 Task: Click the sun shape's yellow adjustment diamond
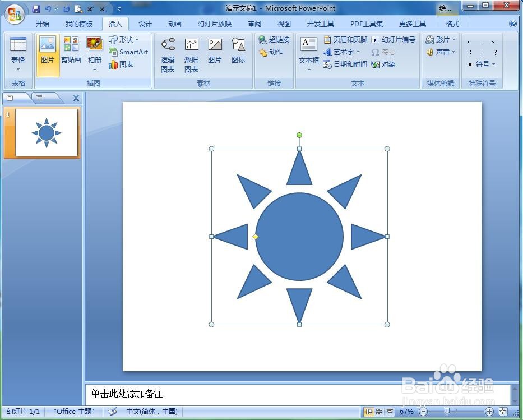click(255, 237)
